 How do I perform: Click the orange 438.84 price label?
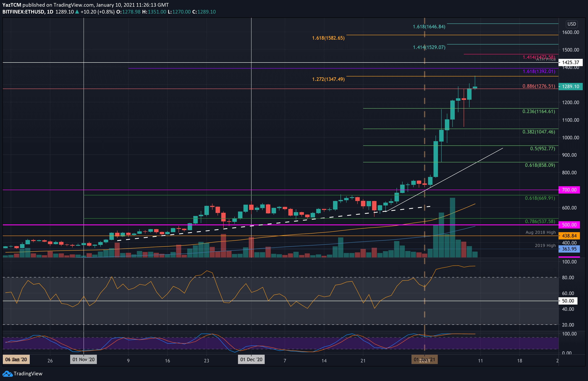tap(569, 236)
